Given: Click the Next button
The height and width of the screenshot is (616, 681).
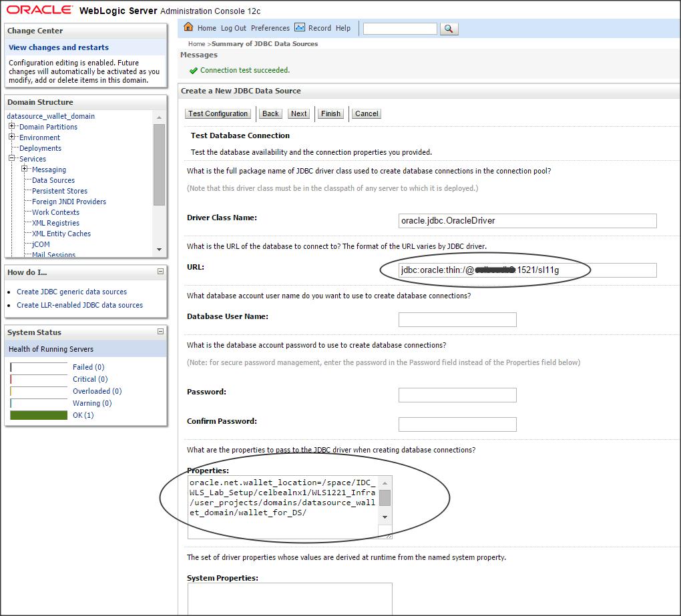Looking at the screenshot, I should coord(299,113).
